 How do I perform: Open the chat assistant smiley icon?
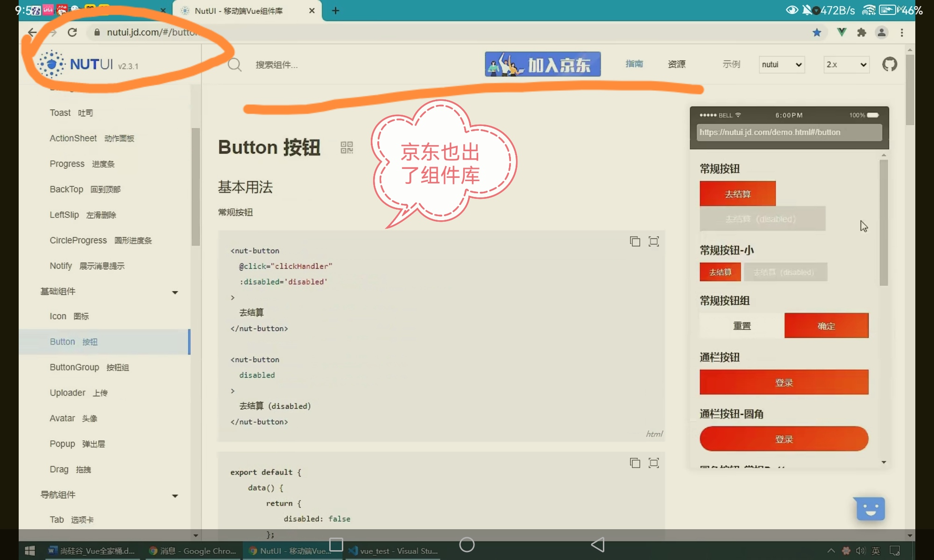[870, 509]
